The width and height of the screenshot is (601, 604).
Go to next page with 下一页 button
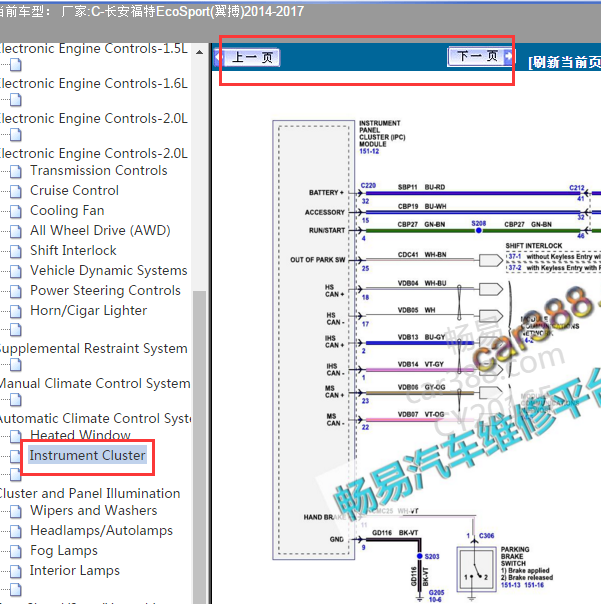click(480, 57)
